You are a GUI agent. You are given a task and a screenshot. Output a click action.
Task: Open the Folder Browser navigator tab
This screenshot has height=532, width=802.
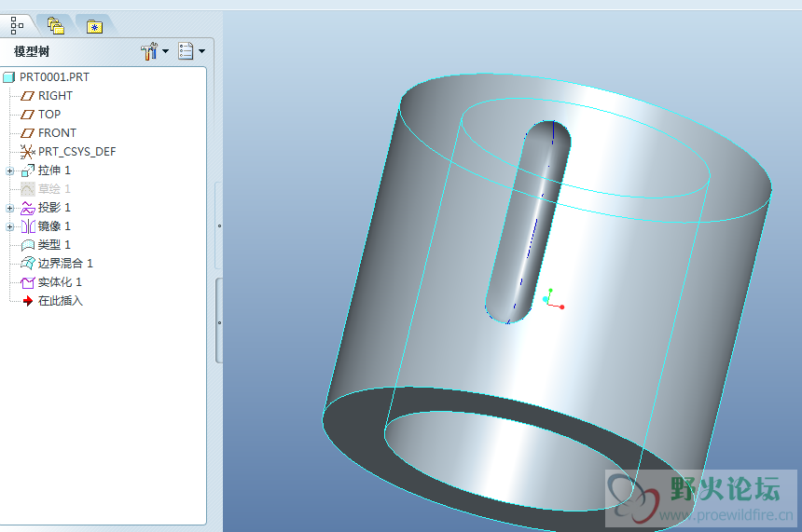(x=55, y=25)
